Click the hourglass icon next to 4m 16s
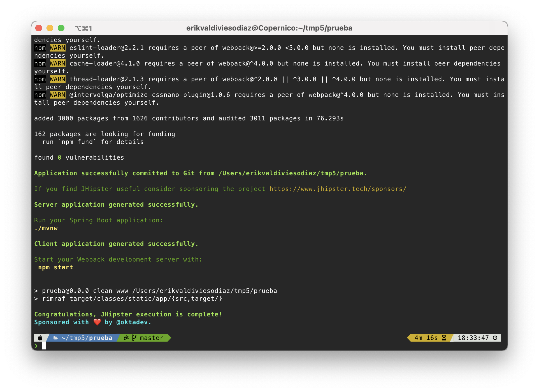This screenshot has width=539, height=392. 444,338
